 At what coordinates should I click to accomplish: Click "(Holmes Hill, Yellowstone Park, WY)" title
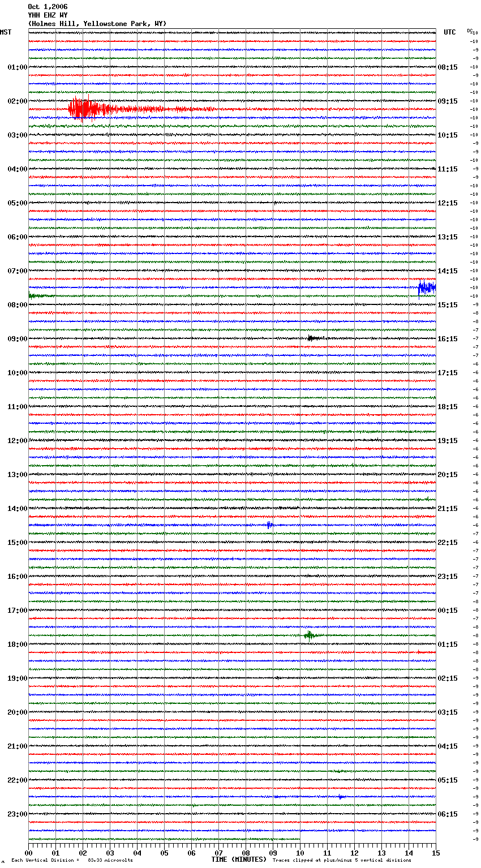click(x=97, y=24)
